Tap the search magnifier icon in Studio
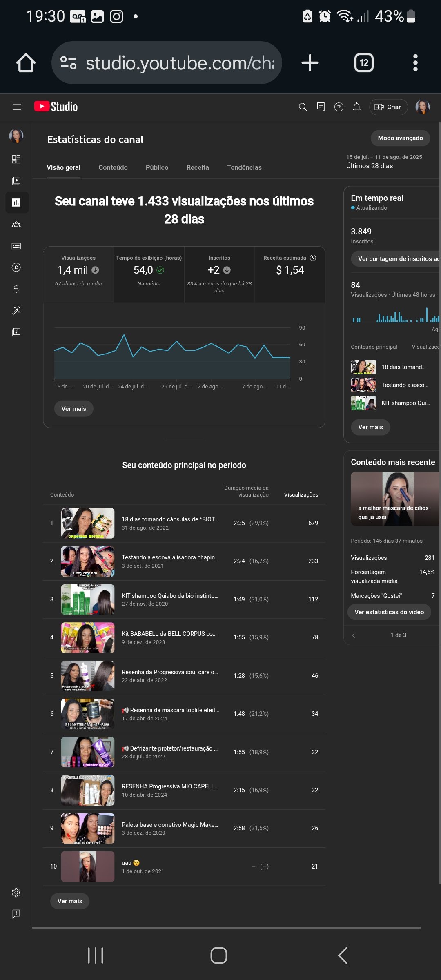 [303, 107]
